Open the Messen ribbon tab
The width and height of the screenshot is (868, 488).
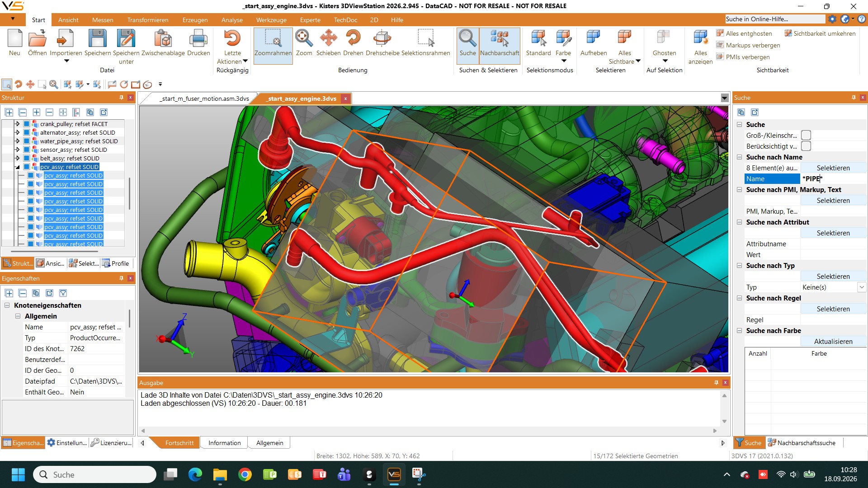click(103, 20)
